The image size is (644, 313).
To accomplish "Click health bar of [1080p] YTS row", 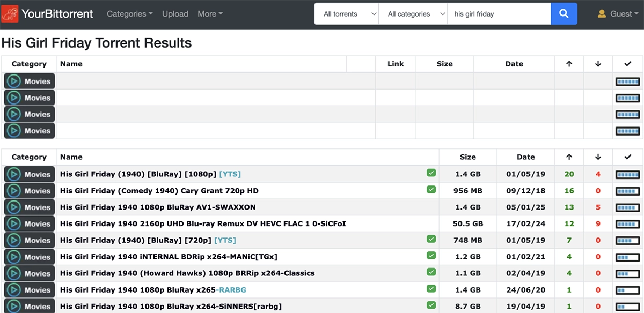I will 628,174.
